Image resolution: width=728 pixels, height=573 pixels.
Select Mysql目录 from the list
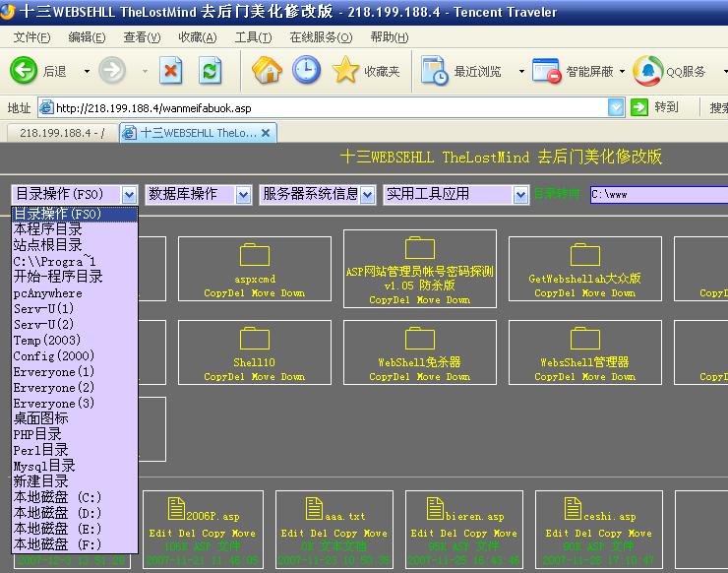pos(75,466)
